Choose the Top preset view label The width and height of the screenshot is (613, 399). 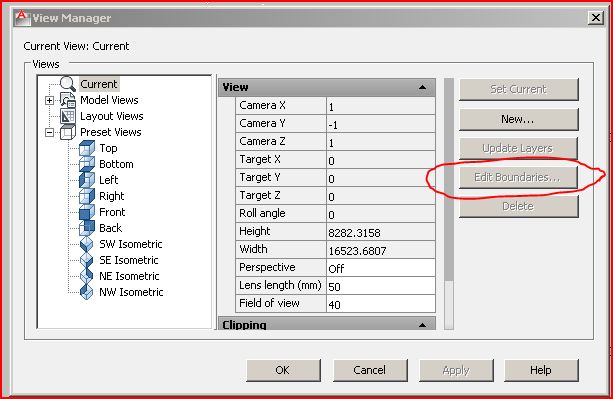(108, 148)
